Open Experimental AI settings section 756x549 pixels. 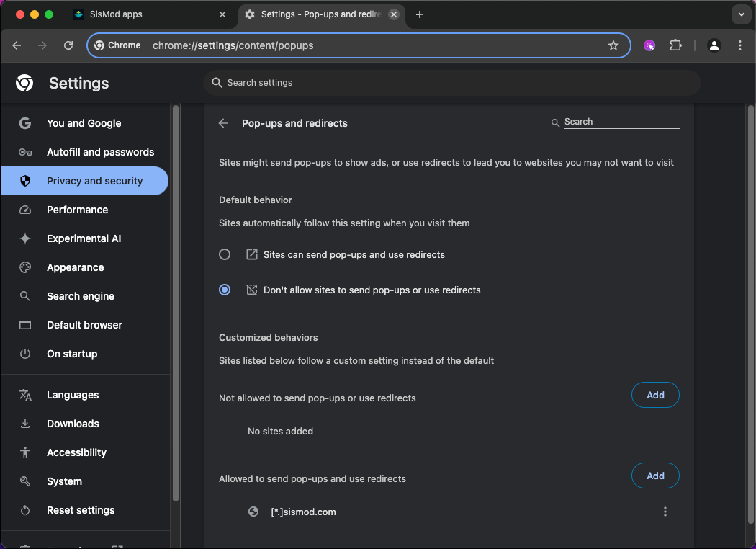tap(84, 238)
